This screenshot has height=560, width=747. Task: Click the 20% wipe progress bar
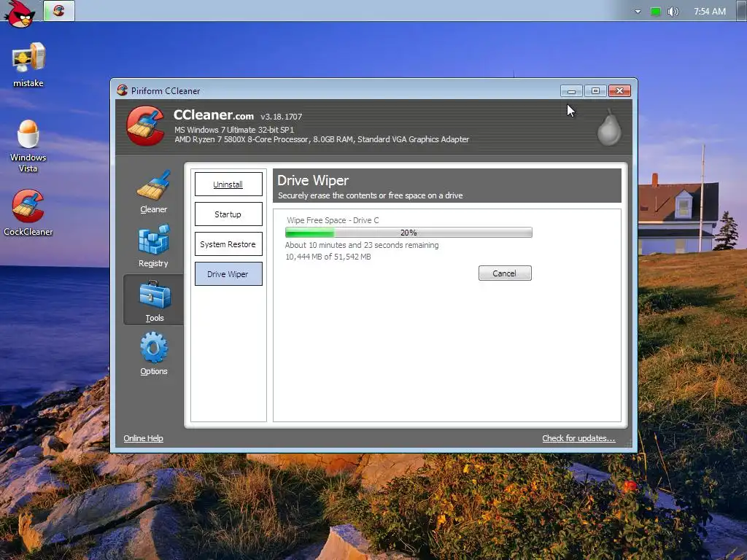coord(409,233)
